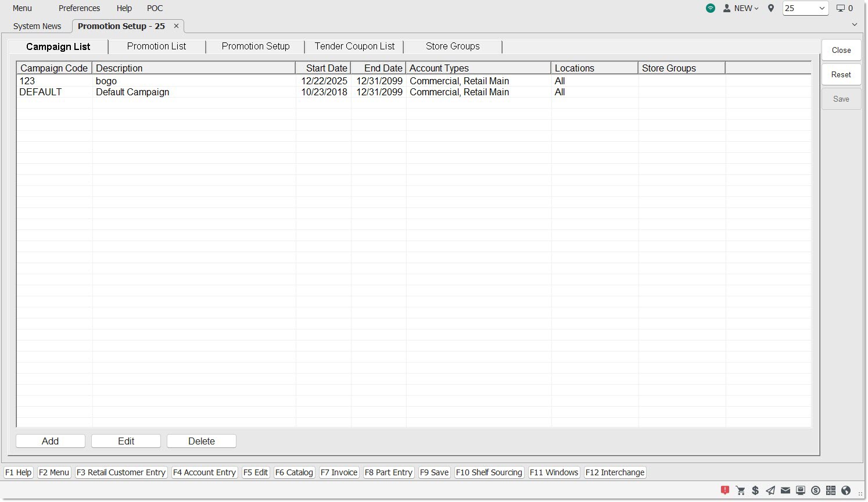868x502 pixels.
Task: Switch to the Store Groups tab
Action: (453, 46)
